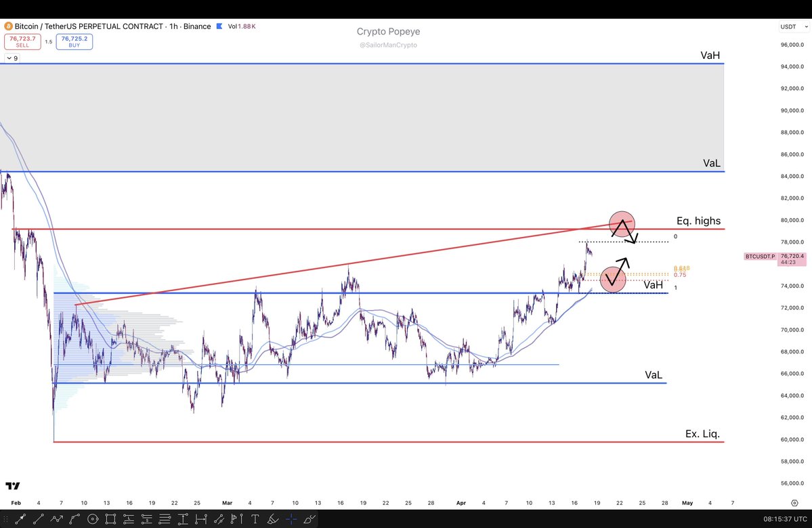
Task: Click the Mar label on time axis
Action: click(x=228, y=503)
